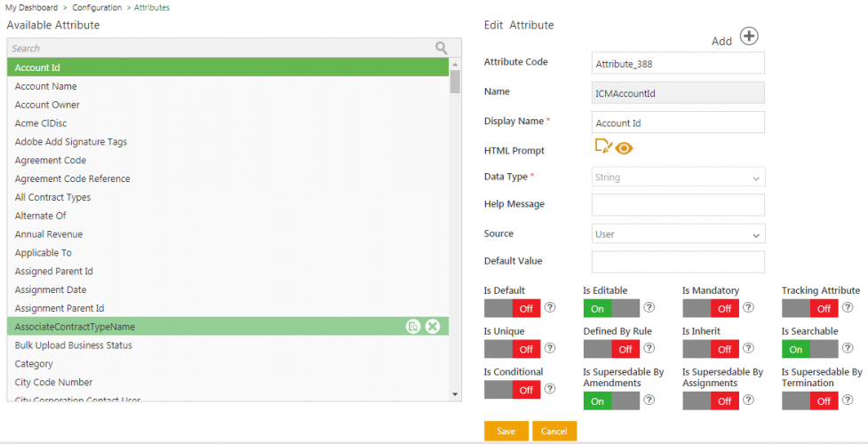Toggle the Is Editable switch
The image size is (868, 444).
[610, 308]
